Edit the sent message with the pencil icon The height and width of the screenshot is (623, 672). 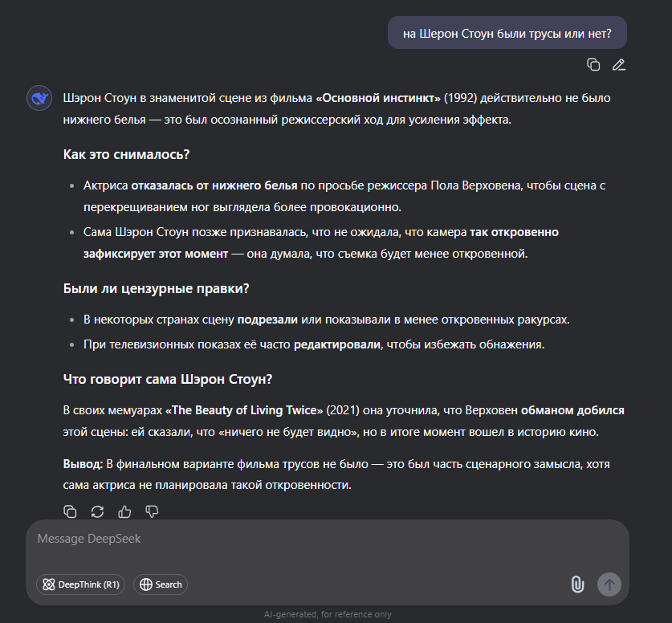point(618,65)
